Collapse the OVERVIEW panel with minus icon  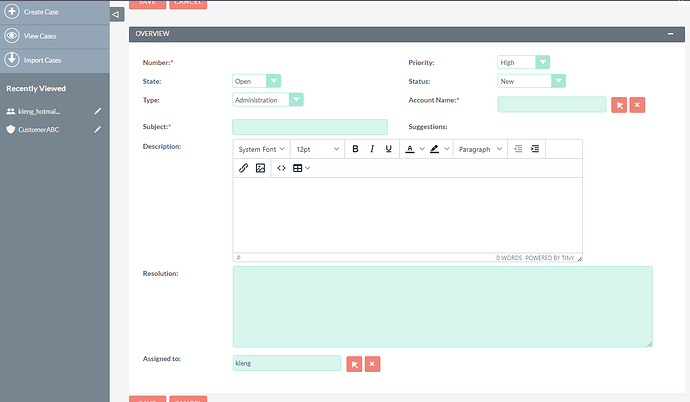pos(670,34)
